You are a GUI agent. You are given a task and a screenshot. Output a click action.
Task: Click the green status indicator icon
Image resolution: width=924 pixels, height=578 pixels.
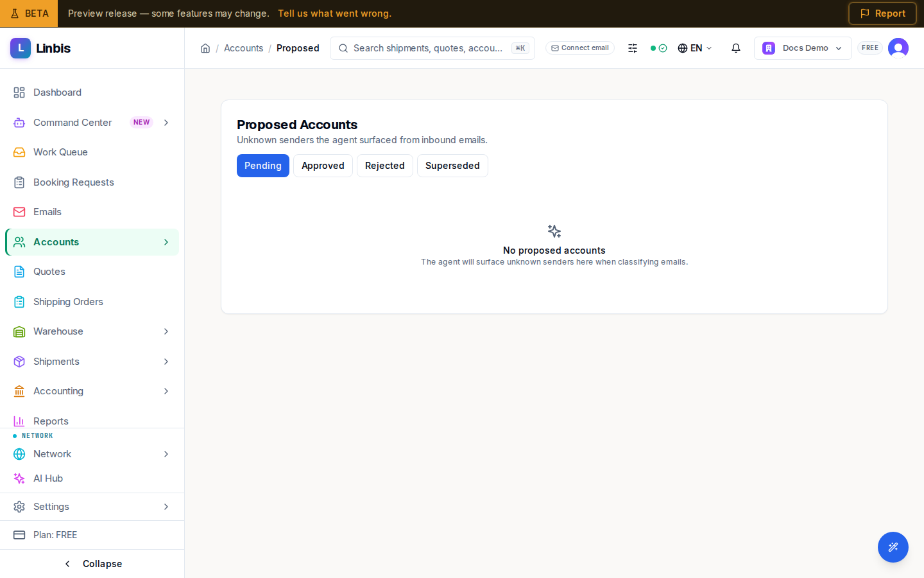click(659, 48)
